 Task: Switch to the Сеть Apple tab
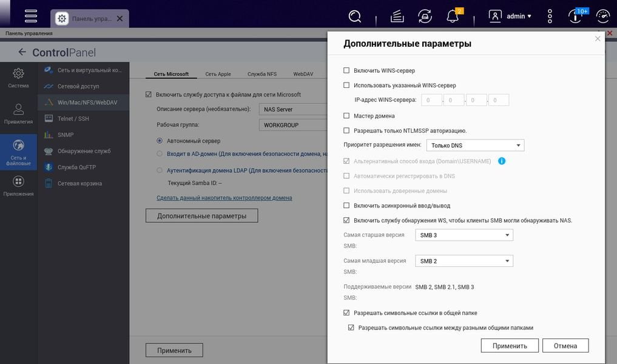(218, 74)
